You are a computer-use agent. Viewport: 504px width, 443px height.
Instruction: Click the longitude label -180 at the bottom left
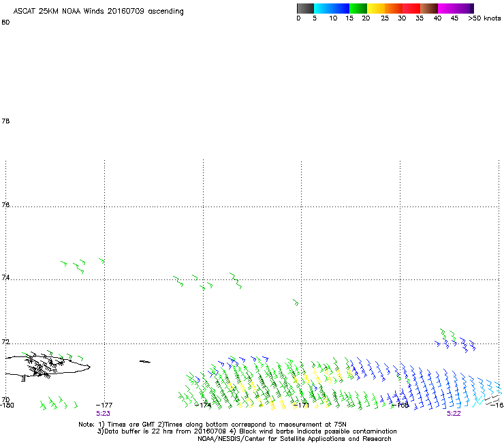coord(7,405)
